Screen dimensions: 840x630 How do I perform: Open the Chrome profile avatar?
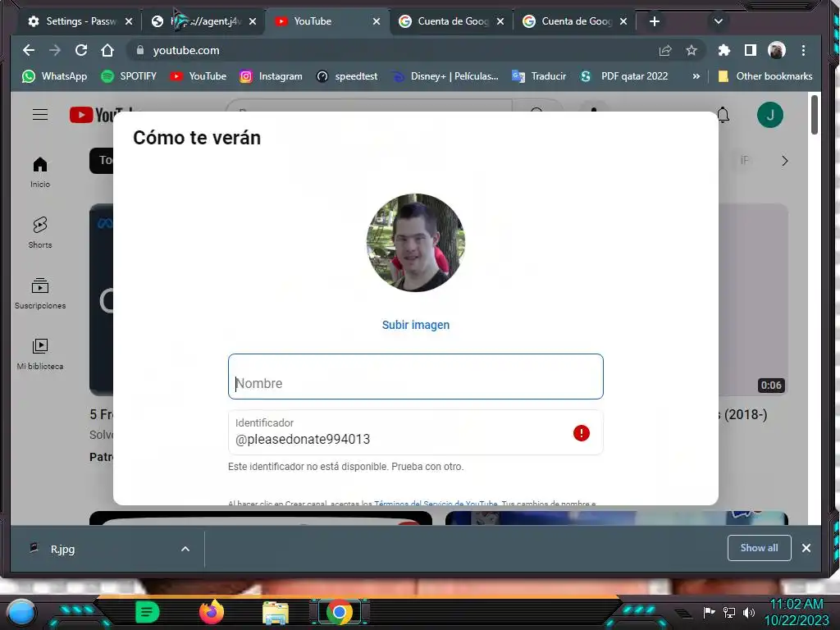pyautogui.click(x=776, y=50)
